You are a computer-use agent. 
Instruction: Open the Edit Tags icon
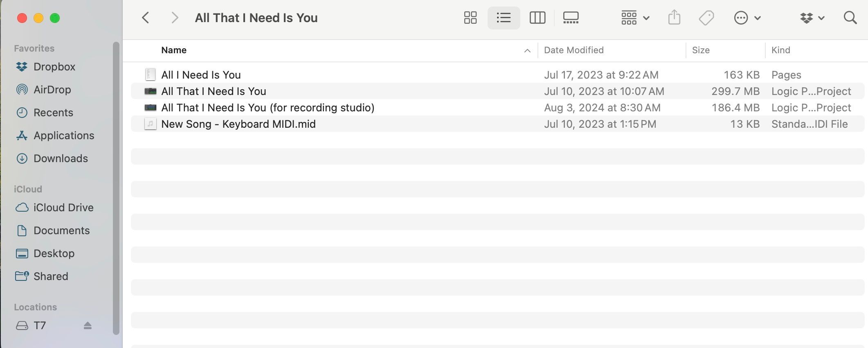click(x=706, y=18)
